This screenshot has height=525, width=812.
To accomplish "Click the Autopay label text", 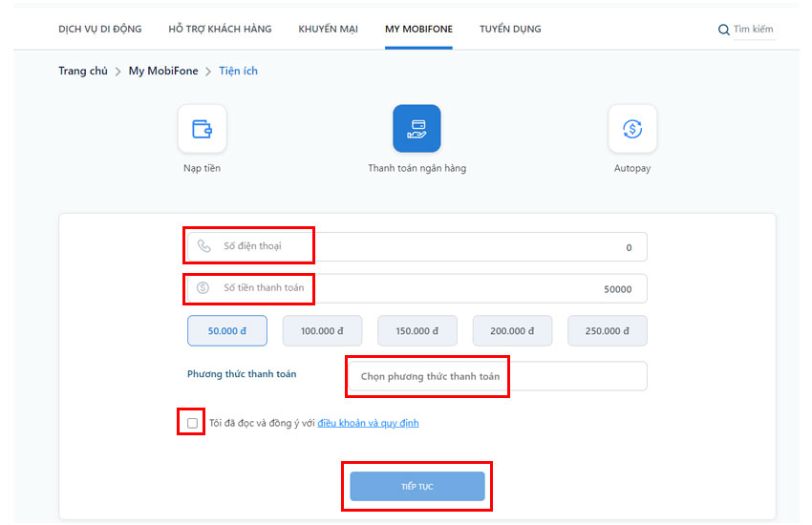I will tap(632, 168).
